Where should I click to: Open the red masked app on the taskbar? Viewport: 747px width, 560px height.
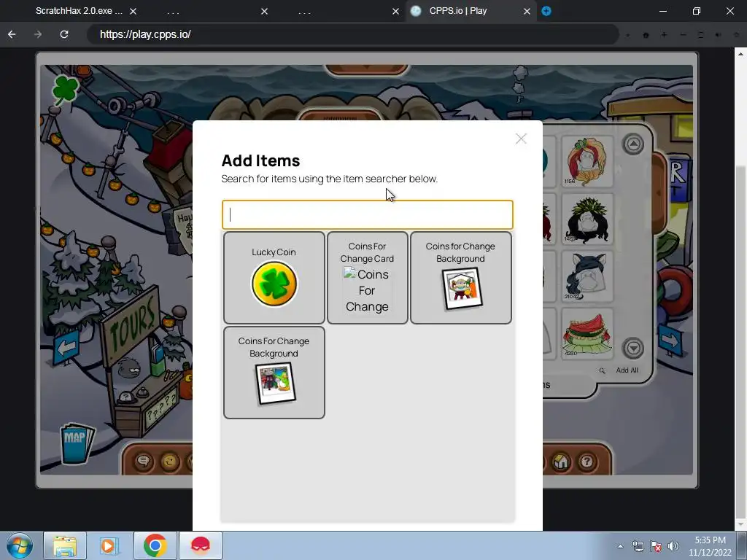point(201,545)
